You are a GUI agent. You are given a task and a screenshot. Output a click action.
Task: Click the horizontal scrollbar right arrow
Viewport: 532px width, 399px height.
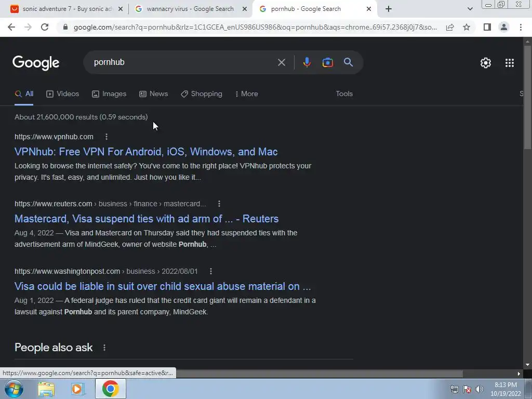tap(519, 374)
